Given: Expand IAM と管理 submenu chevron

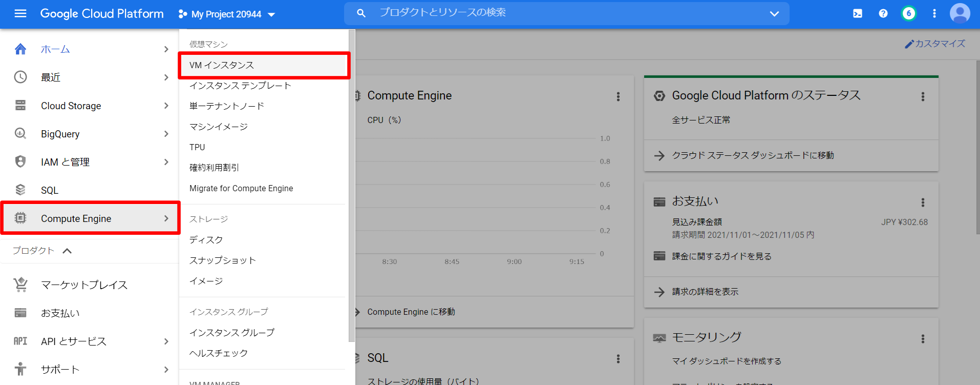Looking at the screenshot, I should tap(166, 162).
